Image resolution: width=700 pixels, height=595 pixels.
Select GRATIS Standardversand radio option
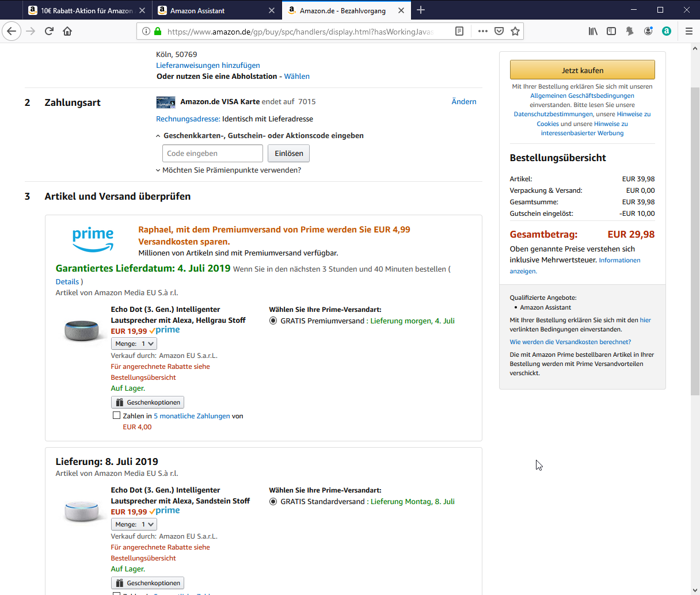pos(273,502)
